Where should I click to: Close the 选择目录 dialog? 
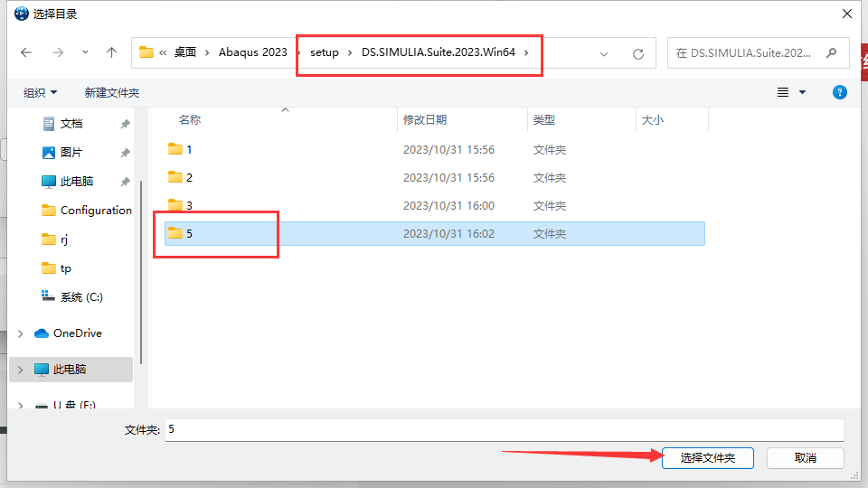(x=847, y=14)
